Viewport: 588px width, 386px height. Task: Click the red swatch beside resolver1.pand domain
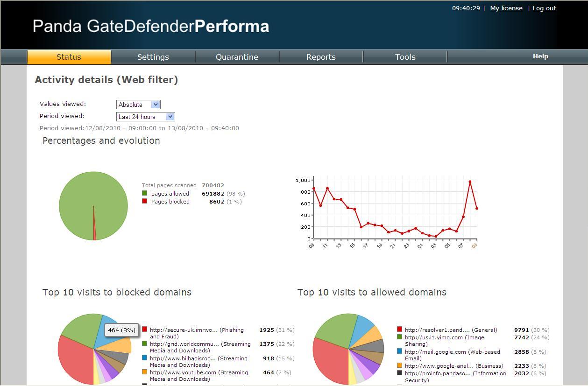400,330
